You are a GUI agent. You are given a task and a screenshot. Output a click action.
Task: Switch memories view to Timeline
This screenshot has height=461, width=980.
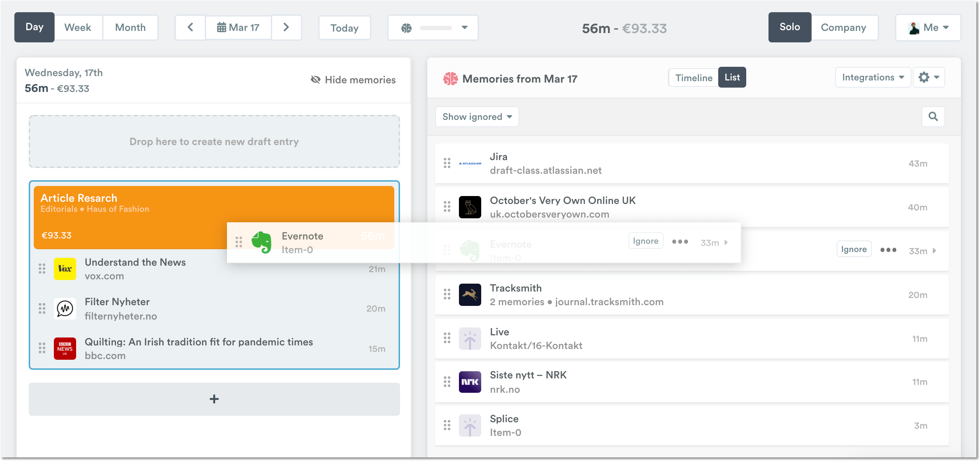click(693, 78)
